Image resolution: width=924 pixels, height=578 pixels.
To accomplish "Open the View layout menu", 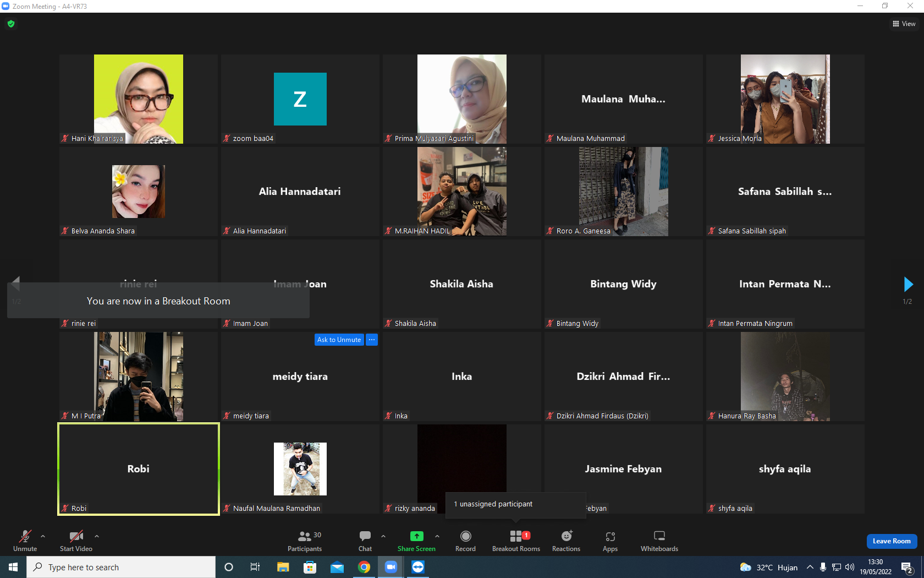I will pos(904,24).
